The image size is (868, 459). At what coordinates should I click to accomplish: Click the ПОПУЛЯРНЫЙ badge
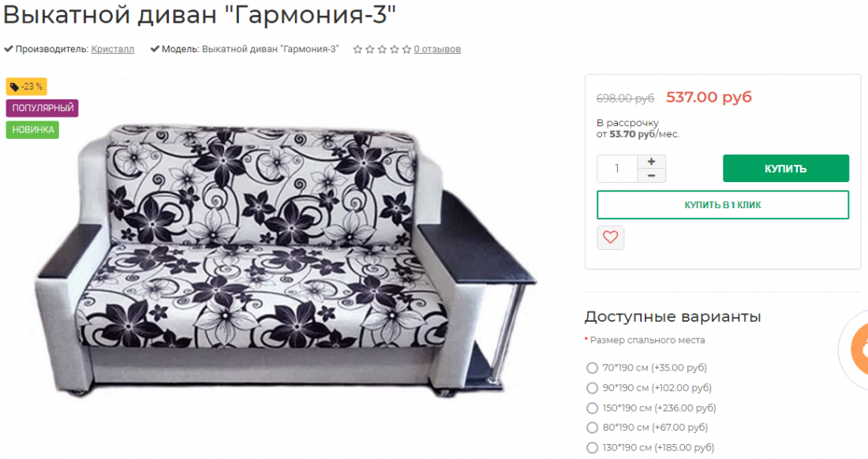point(42,108)
